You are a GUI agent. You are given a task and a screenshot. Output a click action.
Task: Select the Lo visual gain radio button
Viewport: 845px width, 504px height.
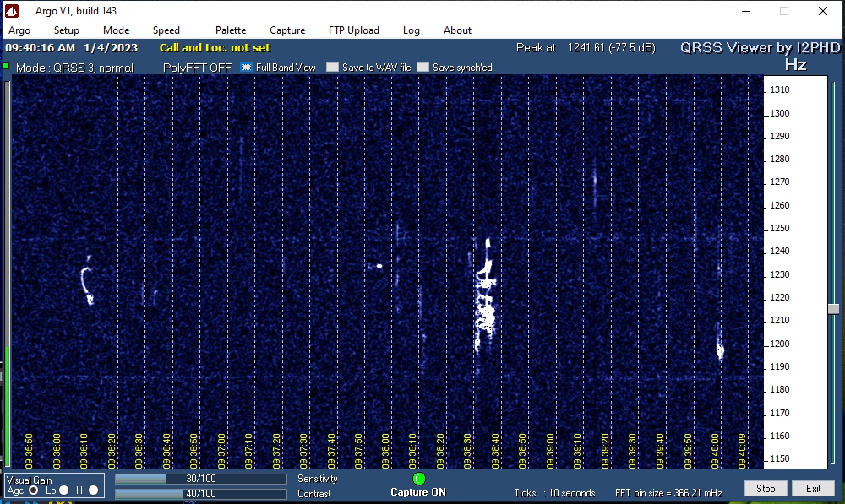tap(63, 490)
